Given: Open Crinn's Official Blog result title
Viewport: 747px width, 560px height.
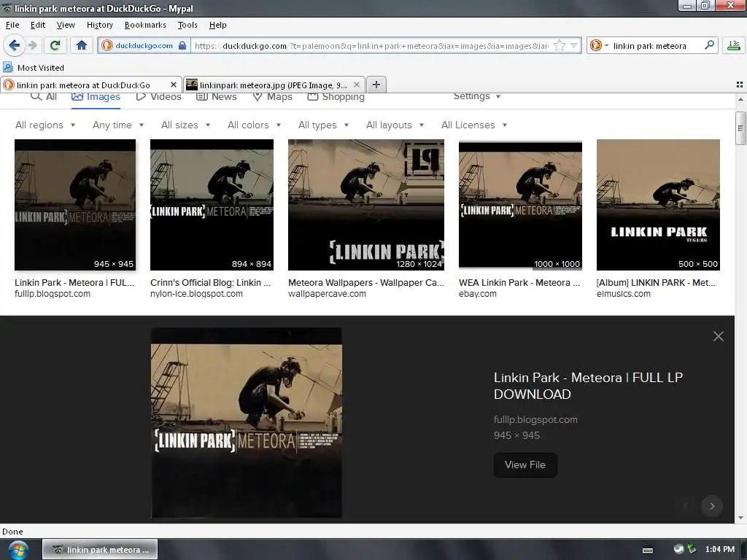Looking at the screenshot, I should 210,282.
